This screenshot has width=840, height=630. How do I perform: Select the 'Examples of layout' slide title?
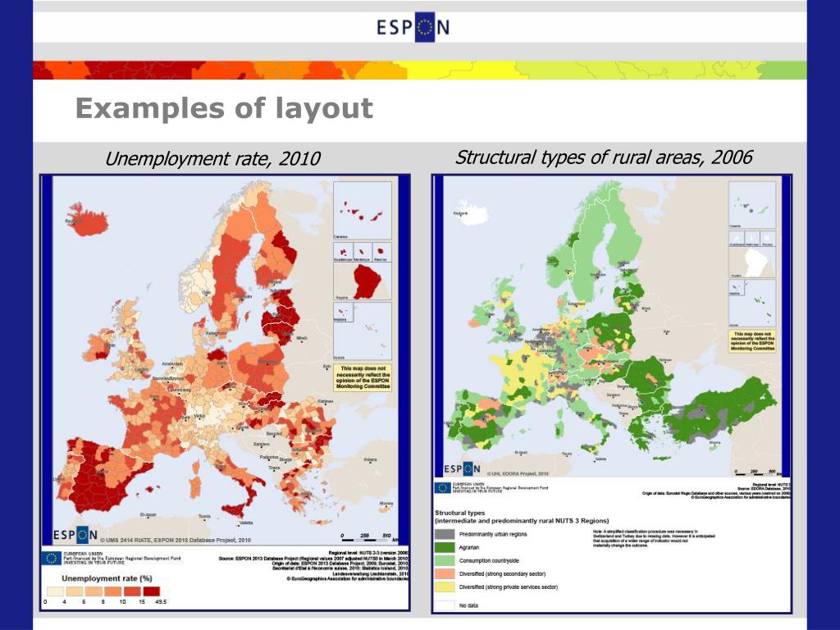click(224, 108)
